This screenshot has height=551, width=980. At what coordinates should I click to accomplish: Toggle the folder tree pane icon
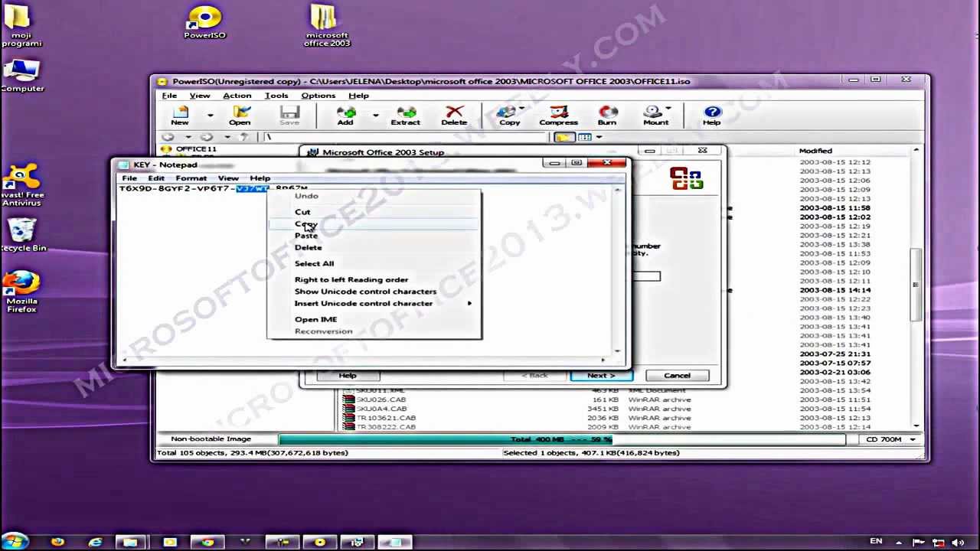pos(564,137)
